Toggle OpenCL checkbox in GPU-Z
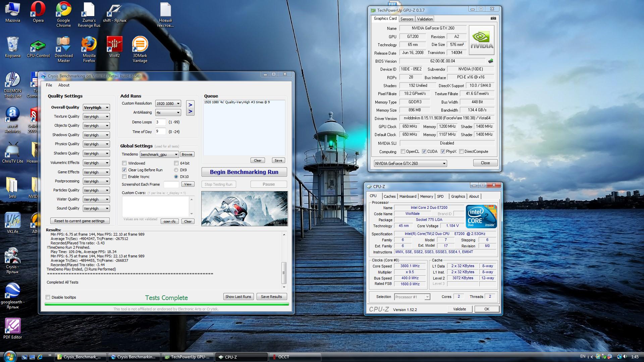Viewport: 644px width, 362px height. pyautogui.click(x=403, y=152)
